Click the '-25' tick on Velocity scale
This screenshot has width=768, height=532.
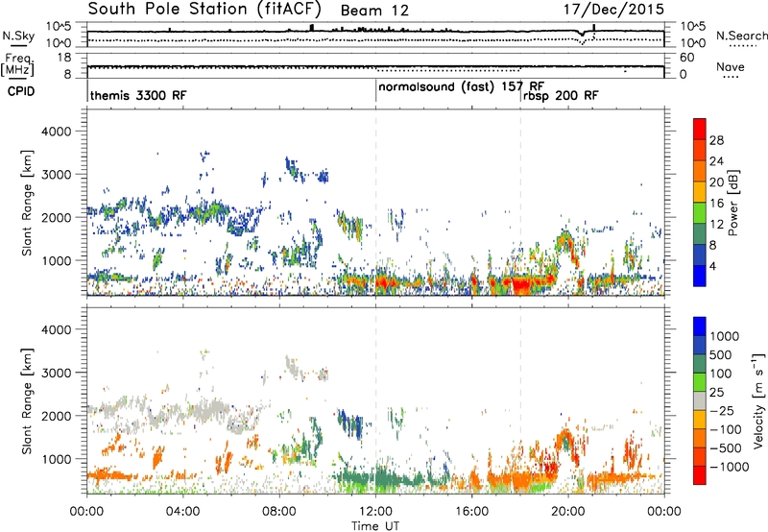pos(725,411)
